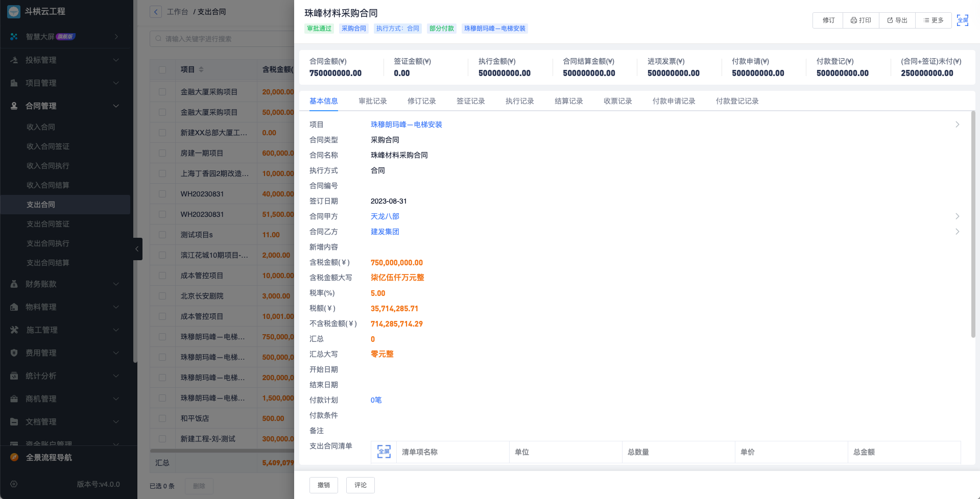Click the 财务账款 sidebar icon

(x=13, y=284)
